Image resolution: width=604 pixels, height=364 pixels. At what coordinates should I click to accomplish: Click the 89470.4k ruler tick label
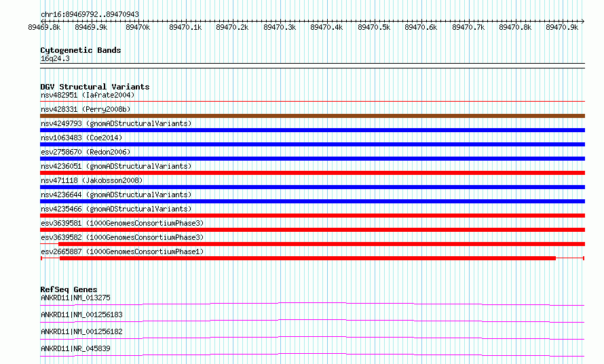(326, 28)
